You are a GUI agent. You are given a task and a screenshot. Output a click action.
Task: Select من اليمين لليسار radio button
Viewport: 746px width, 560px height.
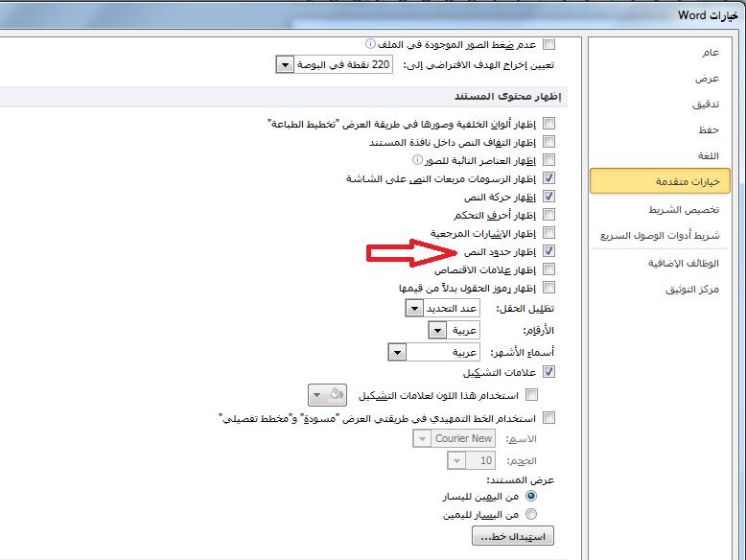(x=531, y=497)
